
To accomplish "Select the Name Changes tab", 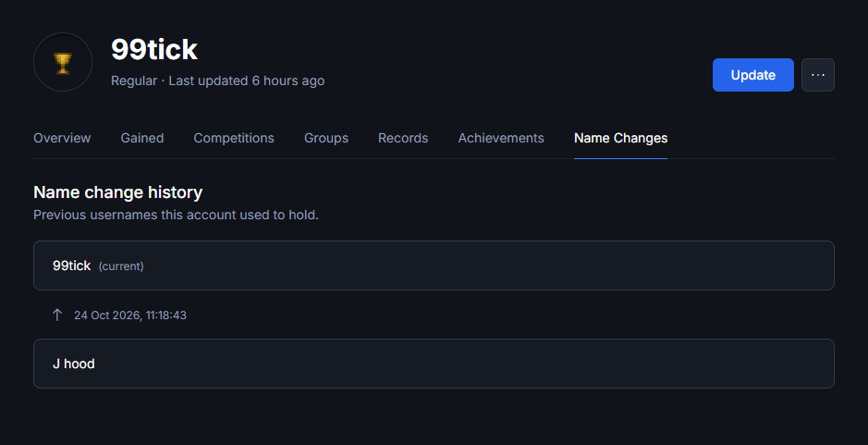I will (620, 138).
